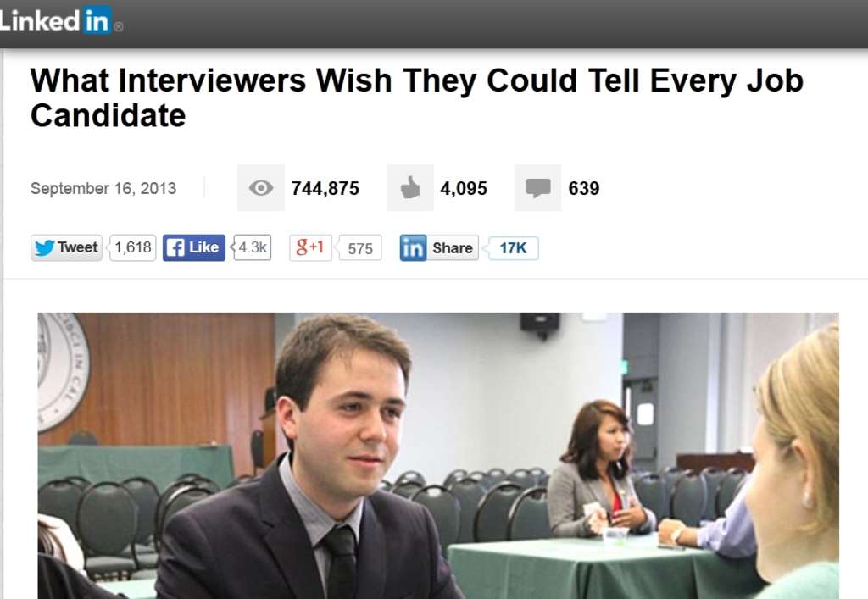Viewport: 868px width, 599px height.
Task: Click the speech bubble comments icon
Action: click(x=538, y=188)
